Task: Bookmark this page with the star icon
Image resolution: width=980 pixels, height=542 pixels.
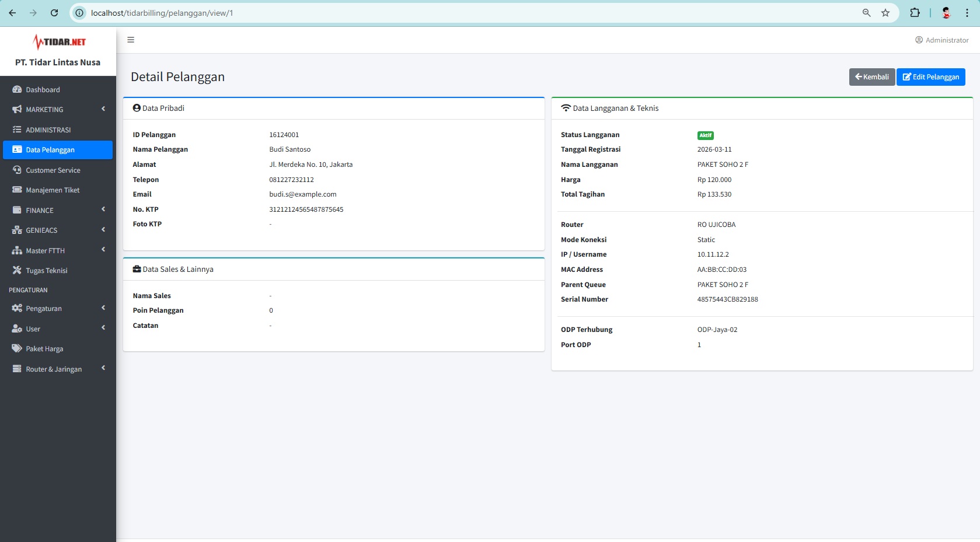Action: (x=885, y=13)
